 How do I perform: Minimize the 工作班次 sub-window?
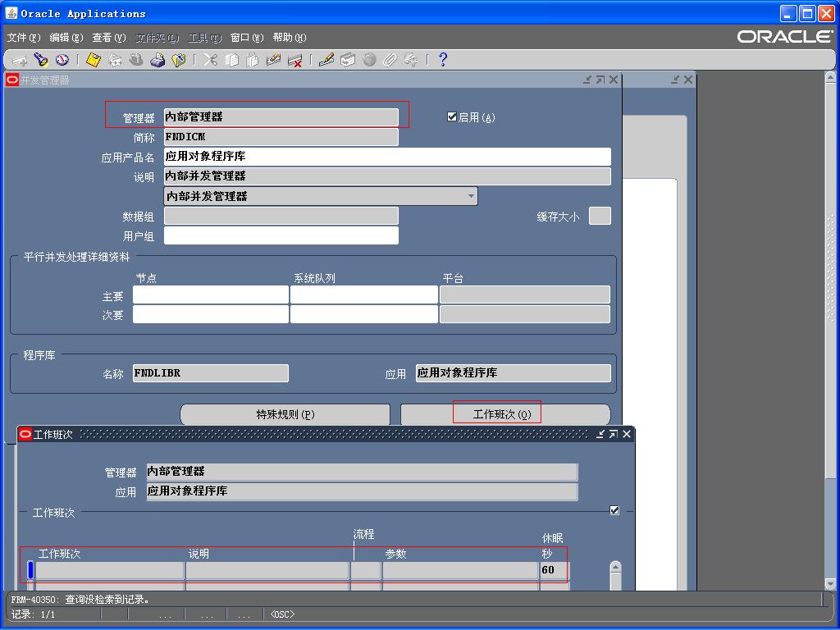[x=600, y=434]
